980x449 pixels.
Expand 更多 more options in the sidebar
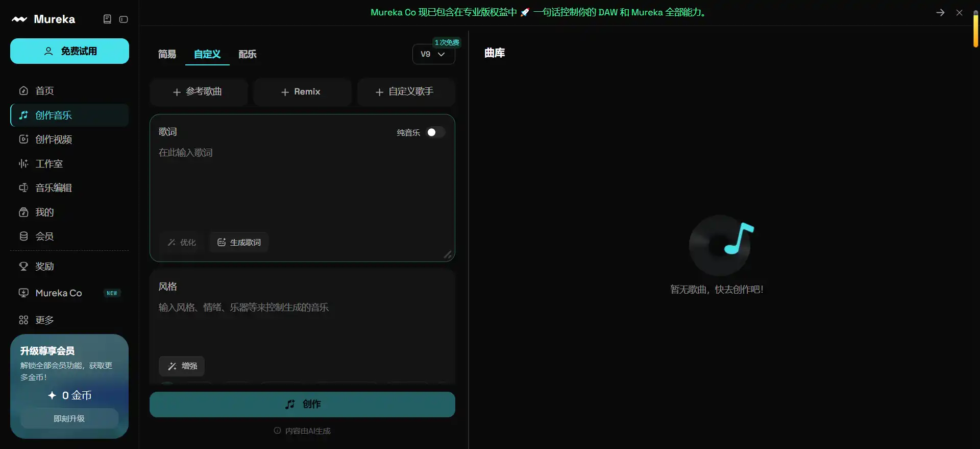click(69, 320)
